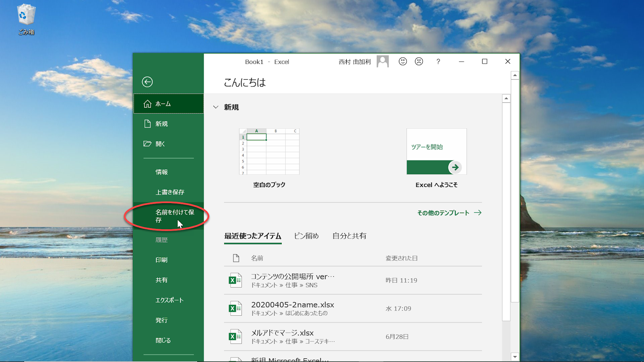Choose 開く in the sidebar

coord(169,144)
